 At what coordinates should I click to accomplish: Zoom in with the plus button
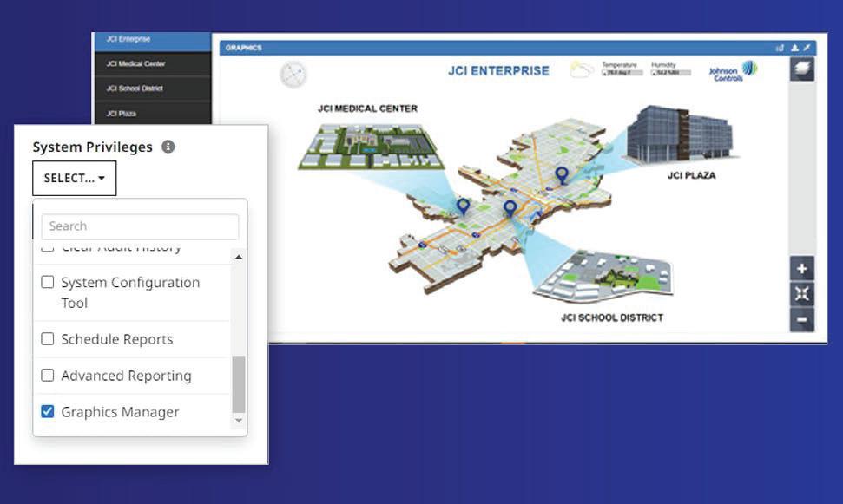coord(801,269)
